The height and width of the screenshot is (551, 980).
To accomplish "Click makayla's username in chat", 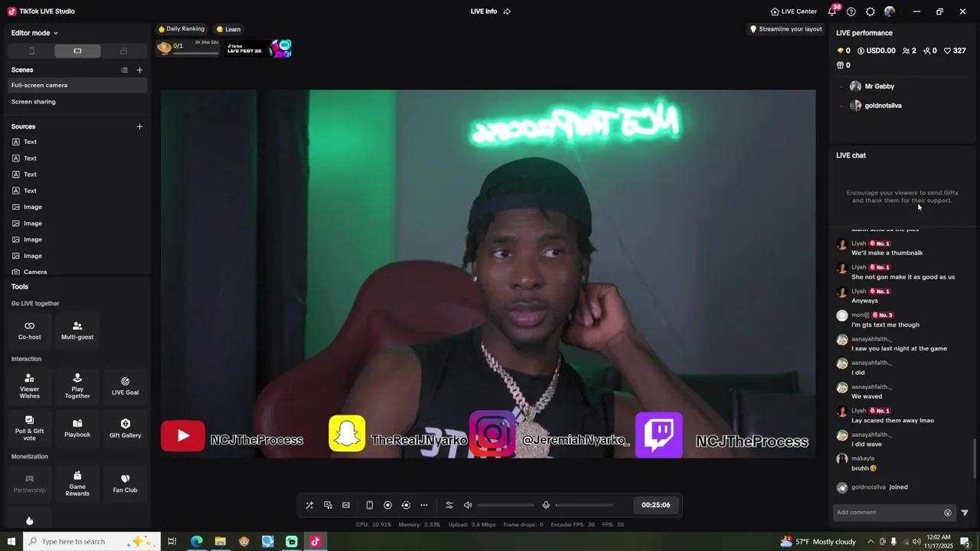I will [863, 458].
